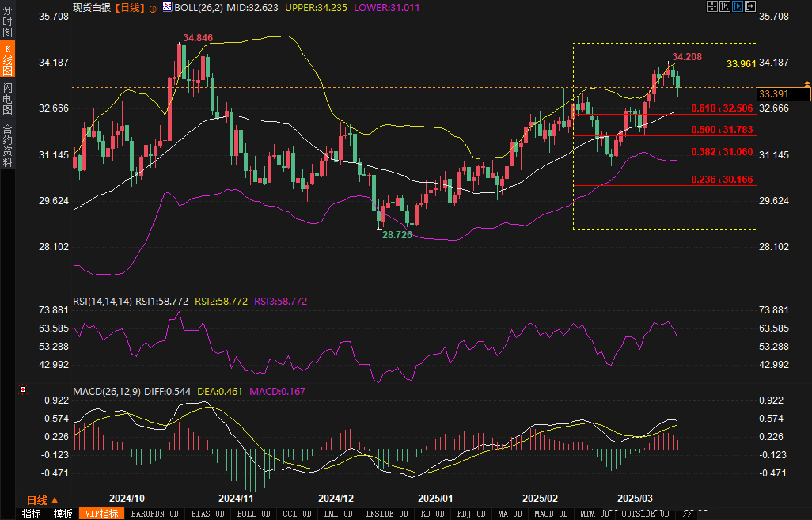Open the 合约资料 sidebar view

(8, 145)
